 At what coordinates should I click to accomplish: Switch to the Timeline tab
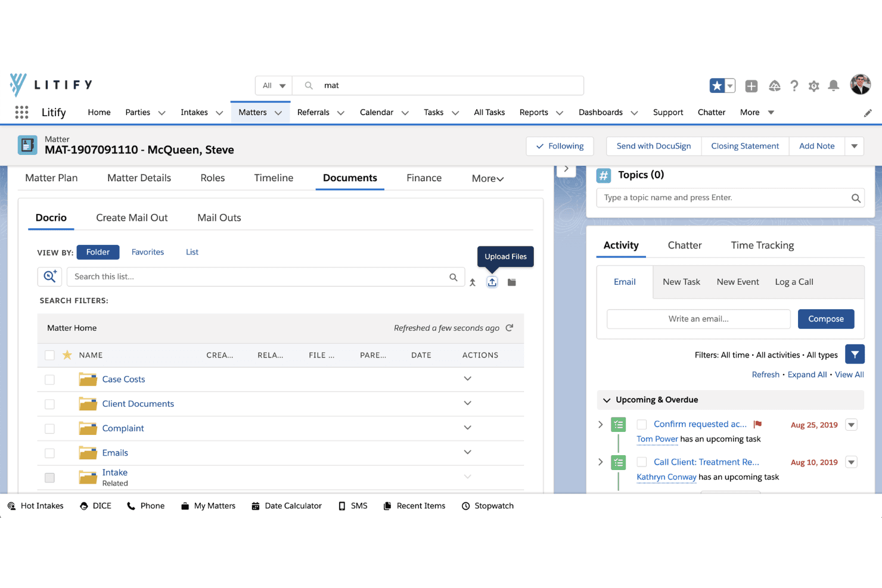[x=274, y=178]
